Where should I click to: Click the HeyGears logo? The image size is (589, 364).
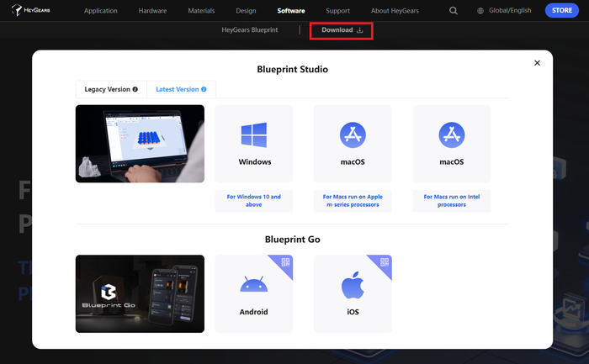point(31,10)
